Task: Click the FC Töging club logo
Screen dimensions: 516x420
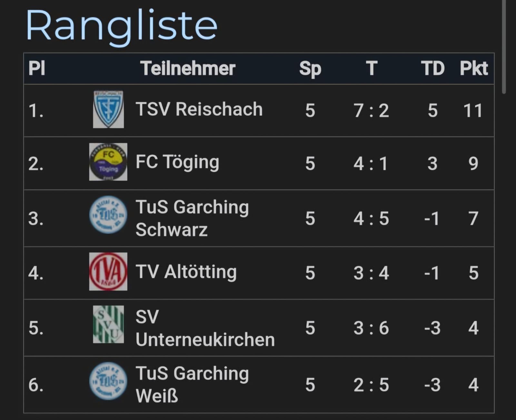Action: (x=108, y=162)
